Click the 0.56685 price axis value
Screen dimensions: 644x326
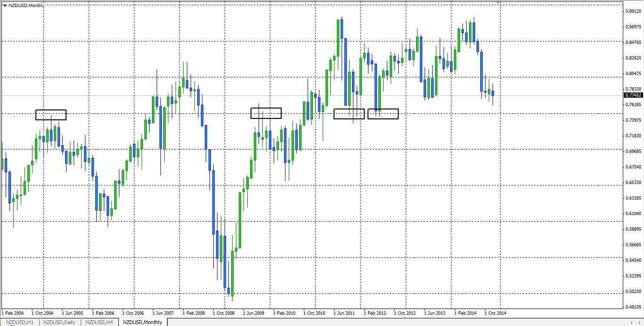click(634, 244)
